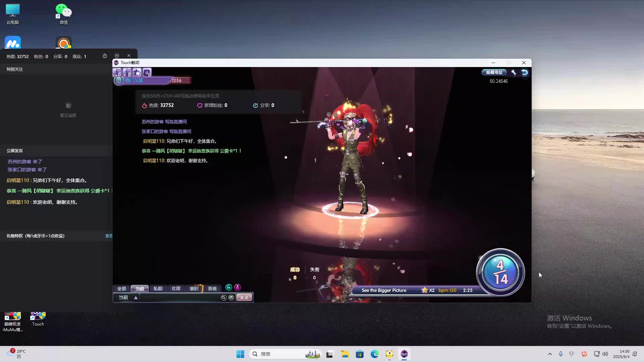Toggle the padlock on streaming assistant panel
The height and width of the screenshot is (362, 644).
[105, 56]
